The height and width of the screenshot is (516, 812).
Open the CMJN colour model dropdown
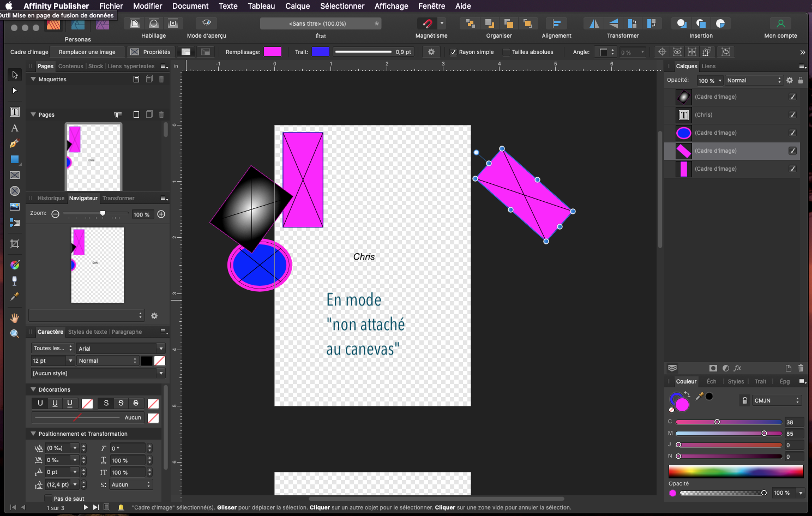(x=777, y=400)
